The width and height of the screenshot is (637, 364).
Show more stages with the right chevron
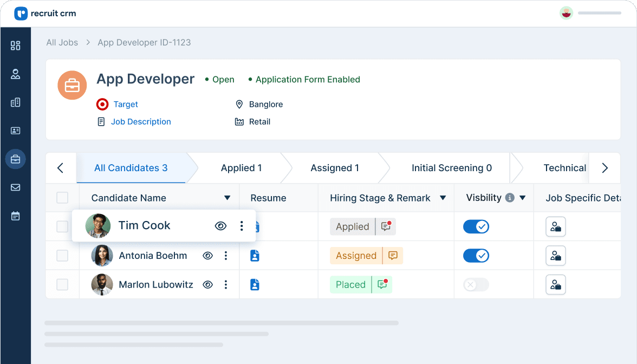[604, 168]
